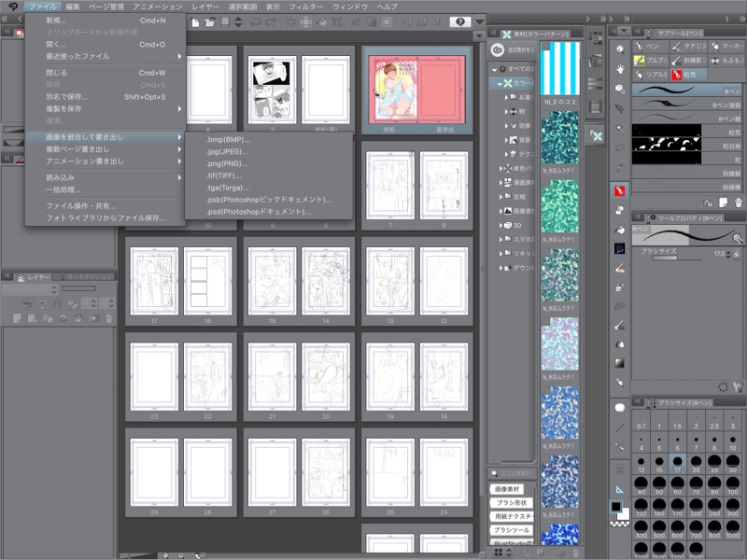Select the hand move tool

[x=620, y=68]
